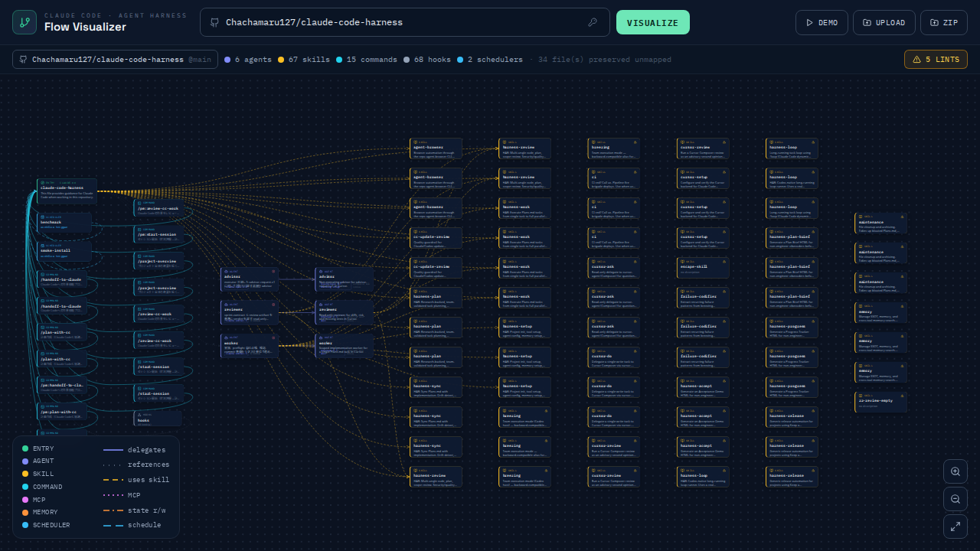Click the AGENT legend color dot
This screenshot has height=551, width=980.
[x=25, y=461]
